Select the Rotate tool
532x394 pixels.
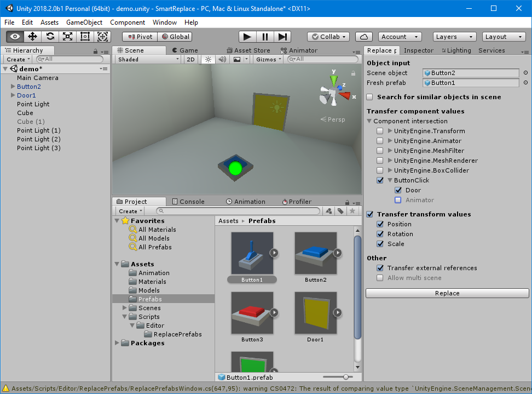click(50, 37)
